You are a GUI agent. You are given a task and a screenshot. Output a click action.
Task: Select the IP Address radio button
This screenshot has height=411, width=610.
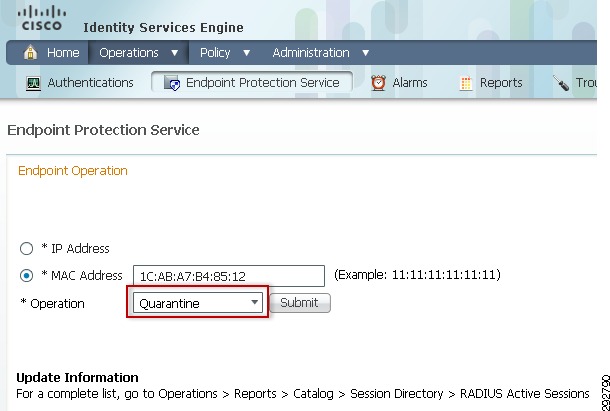pos(26,248)
